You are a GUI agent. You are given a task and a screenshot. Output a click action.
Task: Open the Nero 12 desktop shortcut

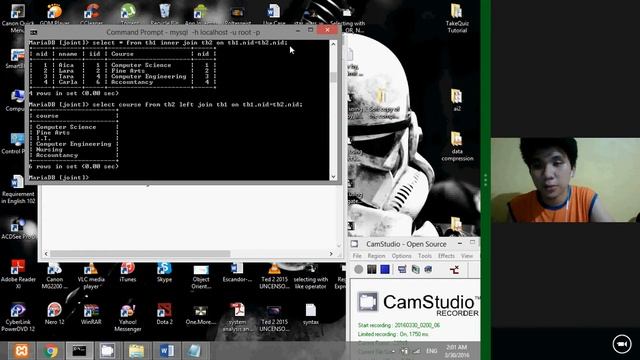(54, 314)
